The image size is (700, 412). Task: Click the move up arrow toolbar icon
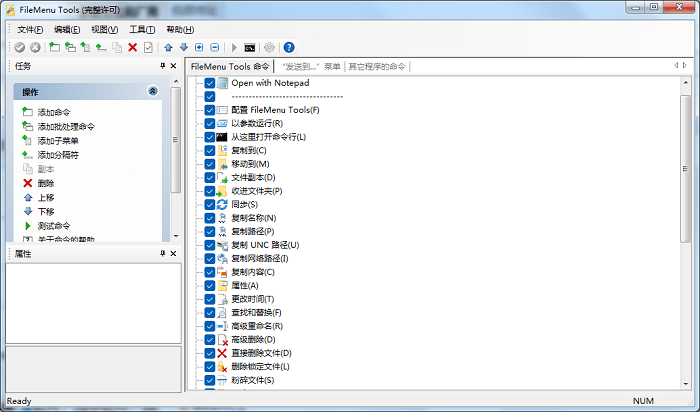168,47
